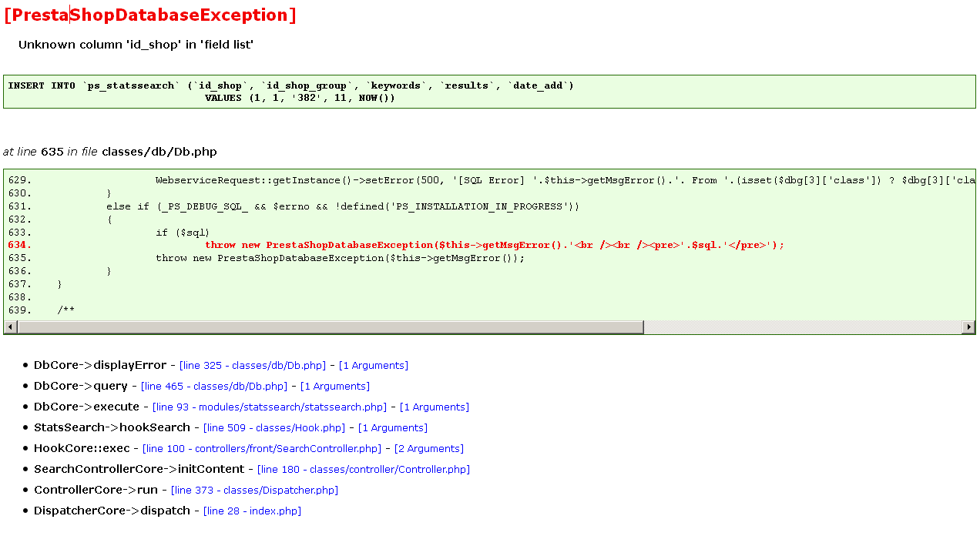The height and width of the screenshot is (556, 980).
Task: Show 1 Arguments for DbCore->displayError
Action: pos(374,366)
